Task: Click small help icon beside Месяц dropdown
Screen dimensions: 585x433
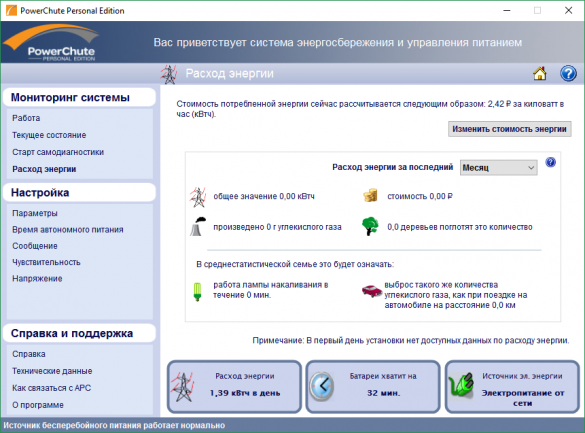Action: 550,162
